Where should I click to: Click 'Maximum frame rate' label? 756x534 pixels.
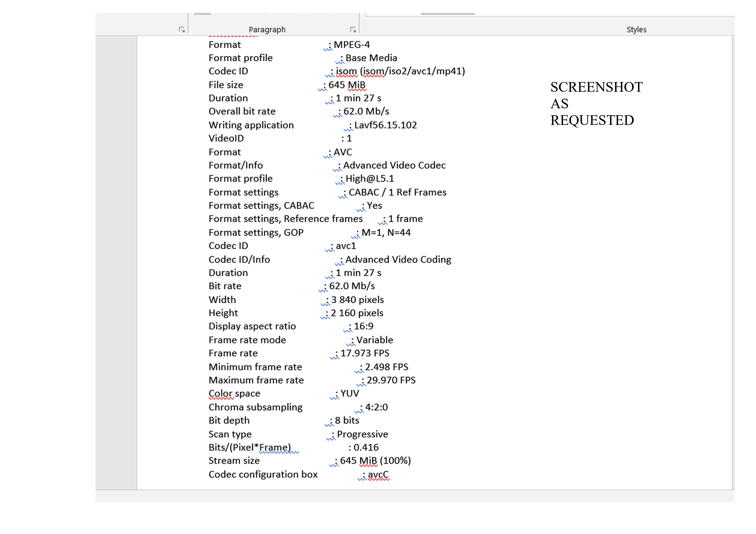256,380
